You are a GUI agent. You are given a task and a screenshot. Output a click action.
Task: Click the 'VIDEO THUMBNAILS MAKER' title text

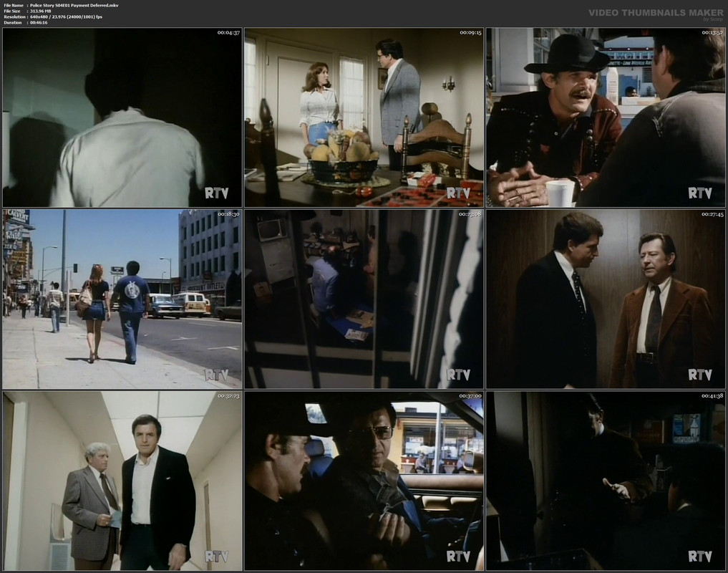pyautogui.click(x=656, y=13)
